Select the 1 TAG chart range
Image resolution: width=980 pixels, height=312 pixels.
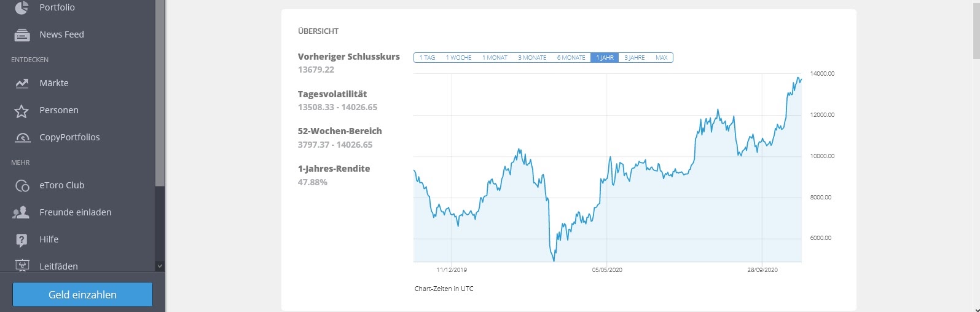tap(427, 58)
